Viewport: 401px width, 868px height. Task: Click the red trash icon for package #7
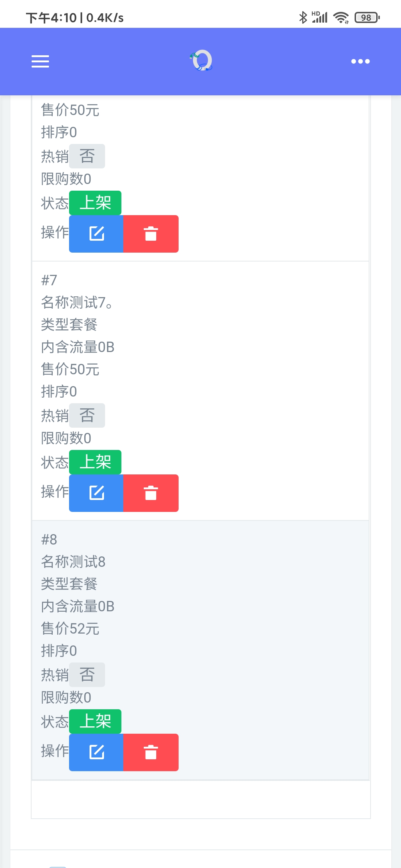pos(151,493)
